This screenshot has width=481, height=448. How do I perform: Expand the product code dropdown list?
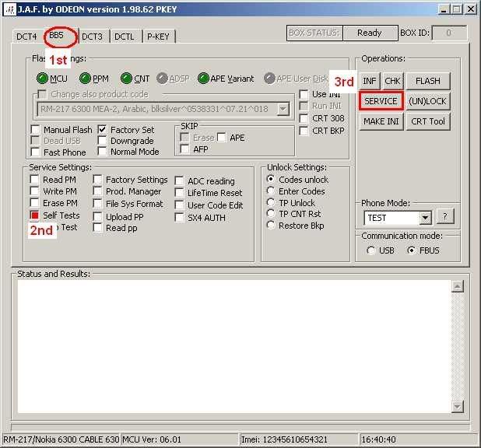[x=283, y=109]
